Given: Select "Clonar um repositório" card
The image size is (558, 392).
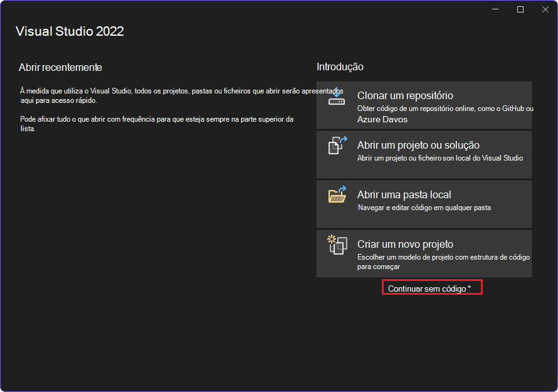Looking at the screenshot, I should [424, 105].
